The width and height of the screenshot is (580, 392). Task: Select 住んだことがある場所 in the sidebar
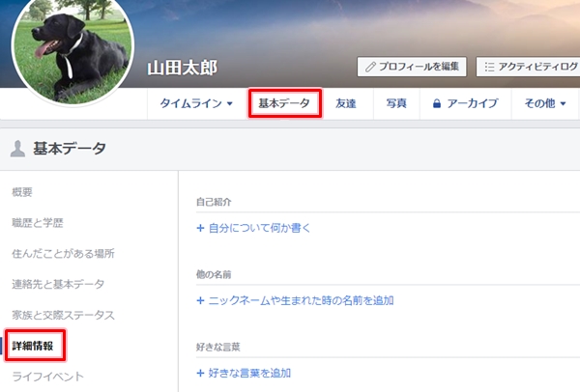click(x=63, y=254)
